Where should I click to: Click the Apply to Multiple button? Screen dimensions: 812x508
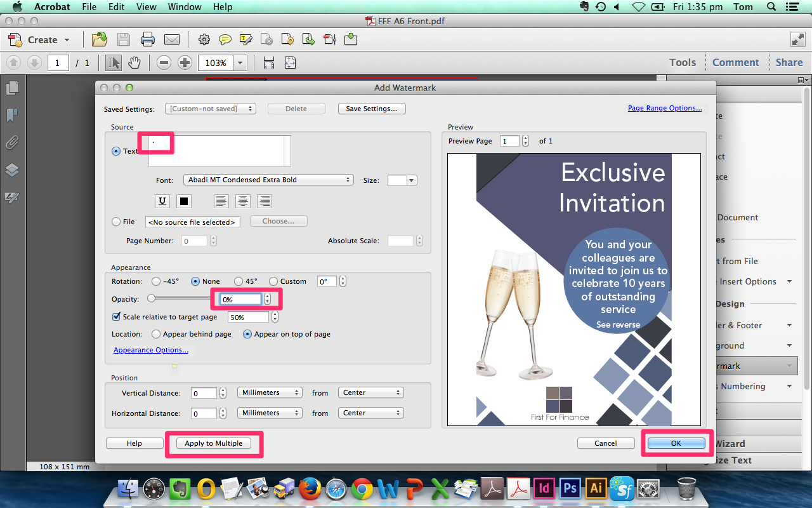[214, 443]
